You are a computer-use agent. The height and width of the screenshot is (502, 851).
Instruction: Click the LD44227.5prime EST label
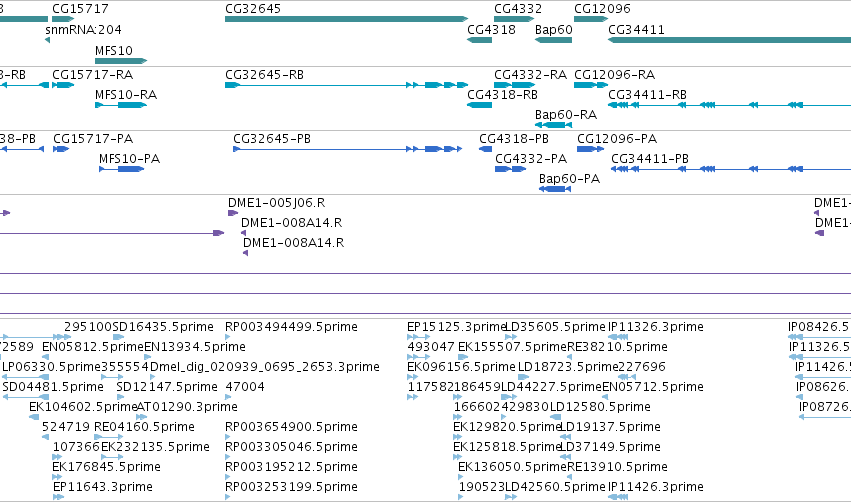point(551,387)
